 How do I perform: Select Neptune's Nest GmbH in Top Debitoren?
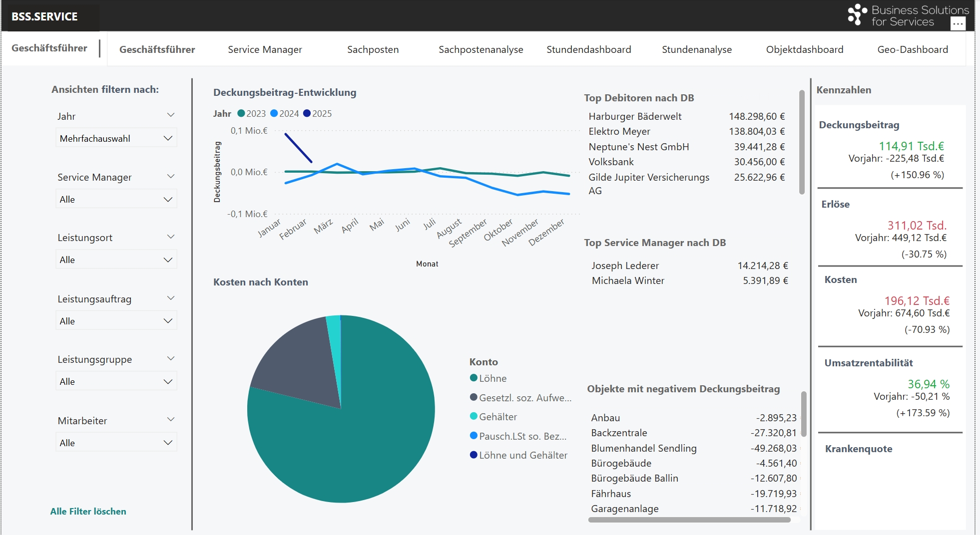point(687,147)
